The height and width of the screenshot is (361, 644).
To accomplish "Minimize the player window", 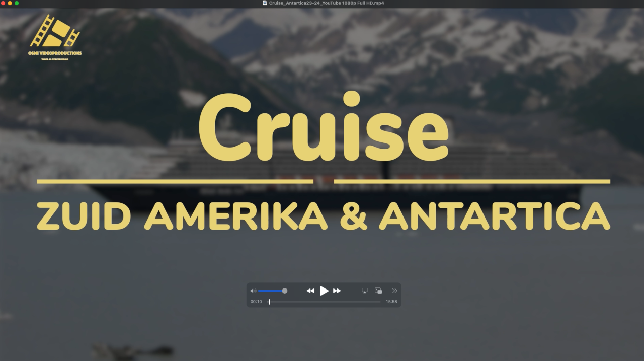I will pyautogui.click(x=10, y=3).
